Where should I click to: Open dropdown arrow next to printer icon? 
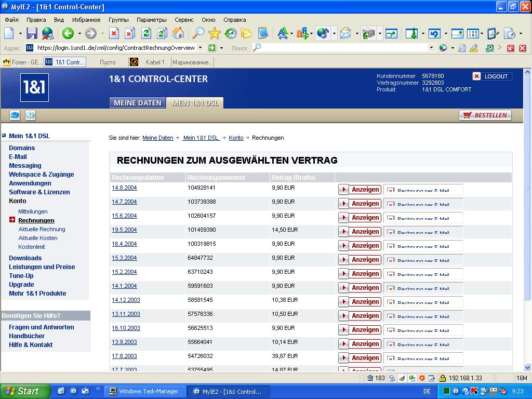[380, 33]
